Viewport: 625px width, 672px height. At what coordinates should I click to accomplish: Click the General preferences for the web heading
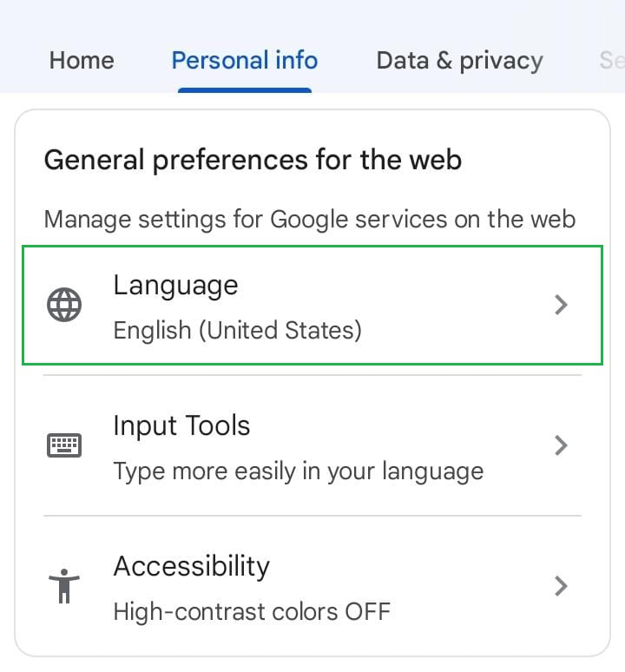tap(253, 160)
